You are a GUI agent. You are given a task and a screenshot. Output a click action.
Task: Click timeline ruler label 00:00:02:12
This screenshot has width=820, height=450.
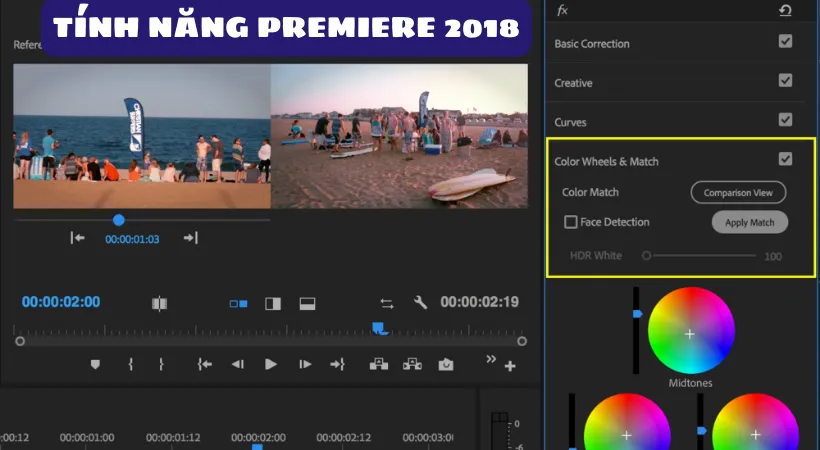tap(344, 437)
